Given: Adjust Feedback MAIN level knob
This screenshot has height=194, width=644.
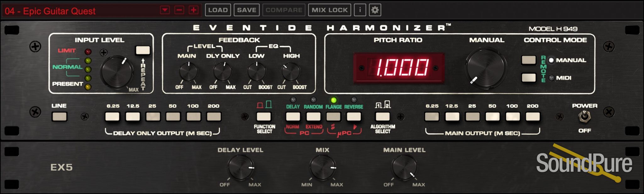Looking at the screenshot, I should click(188, 71).
